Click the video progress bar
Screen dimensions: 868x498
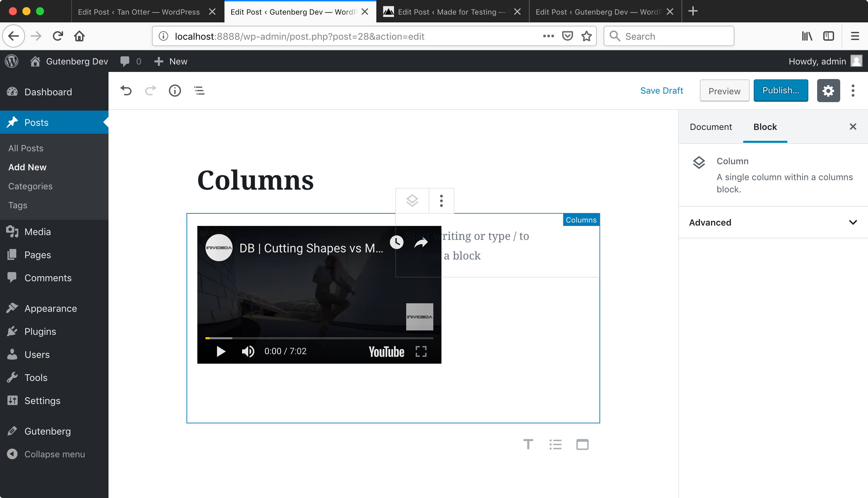pos(319,338)
